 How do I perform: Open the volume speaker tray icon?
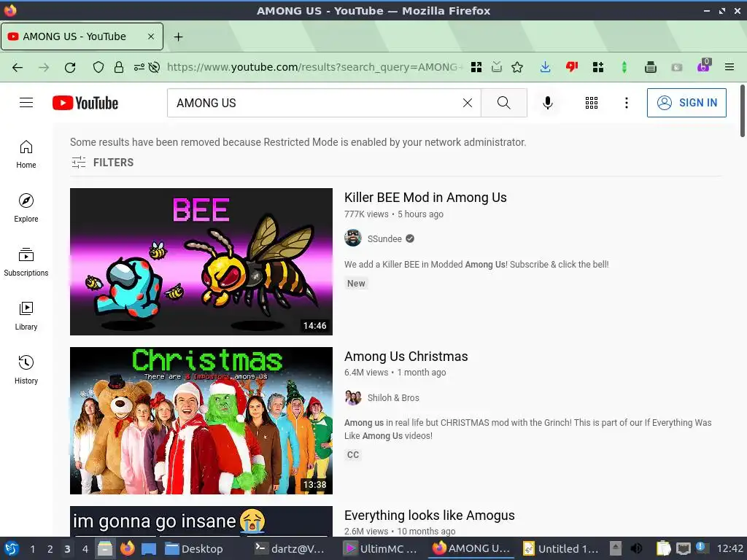pos(636,548)
